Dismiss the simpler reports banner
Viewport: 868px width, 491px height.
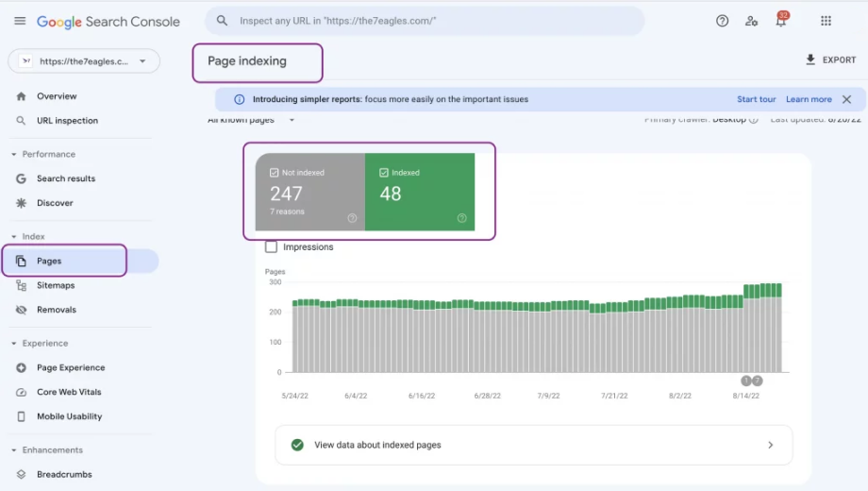pyautogui.click(x=846, y=99)
